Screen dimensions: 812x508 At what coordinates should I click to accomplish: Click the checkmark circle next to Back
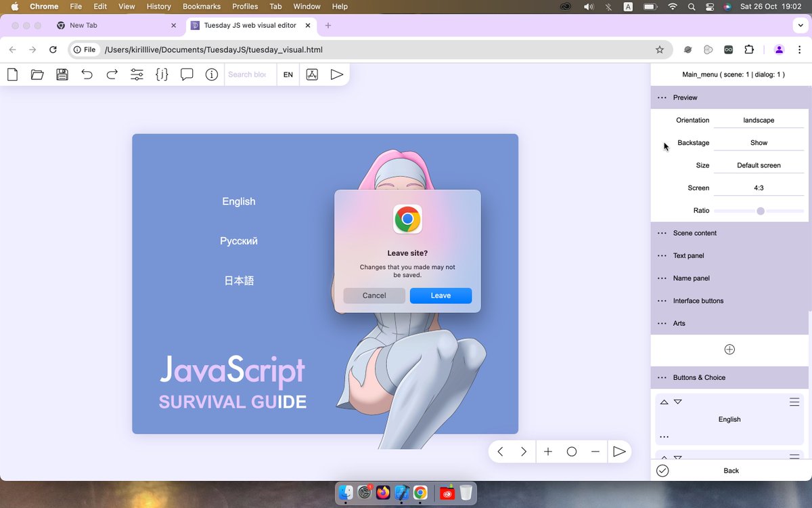coord(662,471)
